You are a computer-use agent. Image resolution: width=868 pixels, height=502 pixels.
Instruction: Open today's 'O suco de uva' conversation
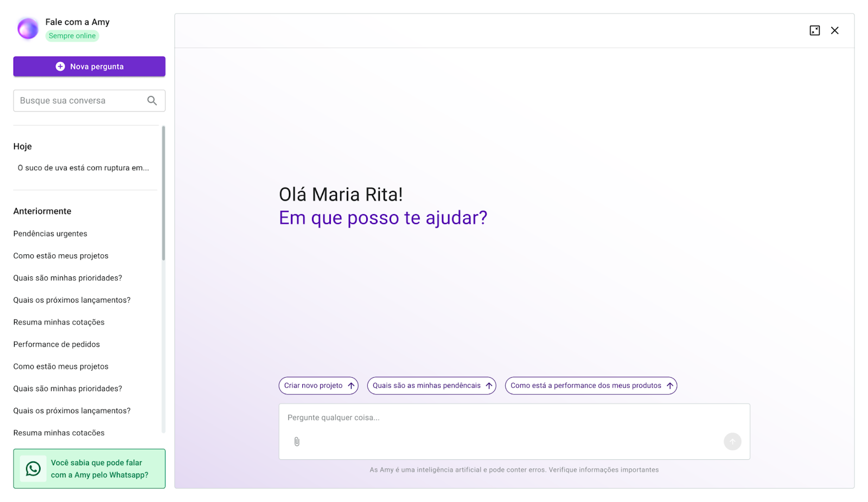[x=83, y=168]
